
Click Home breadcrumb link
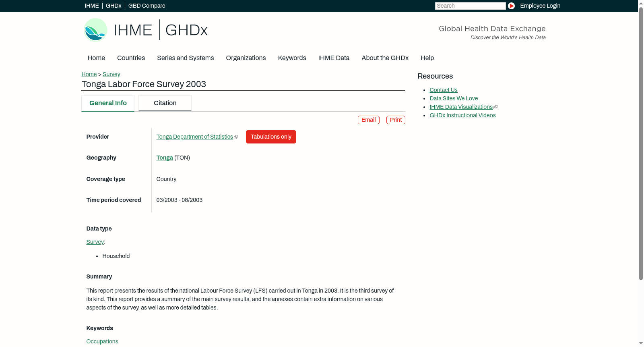tap(89, 74)
